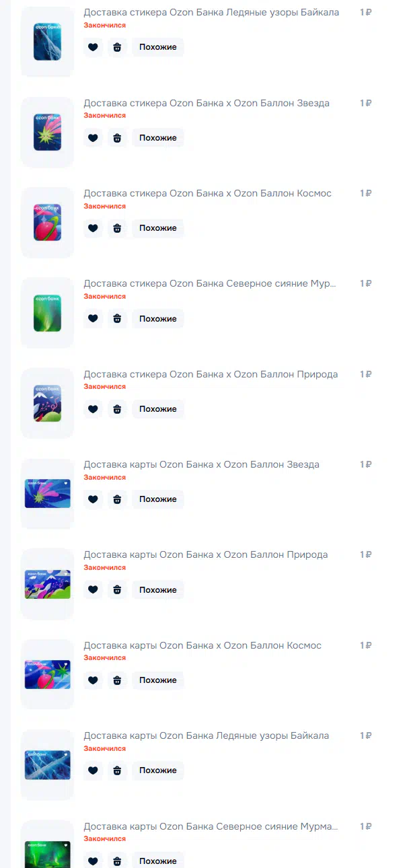
Task: Remove card Ледяные узоры Байкала trash icon
Action: click(x=117, y=770)
